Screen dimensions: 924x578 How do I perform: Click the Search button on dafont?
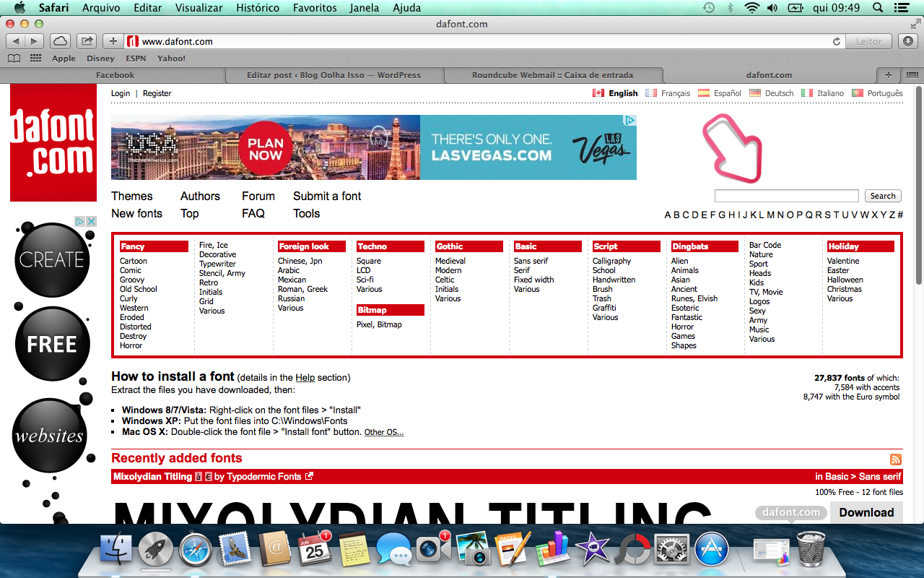tap(882, 196)
